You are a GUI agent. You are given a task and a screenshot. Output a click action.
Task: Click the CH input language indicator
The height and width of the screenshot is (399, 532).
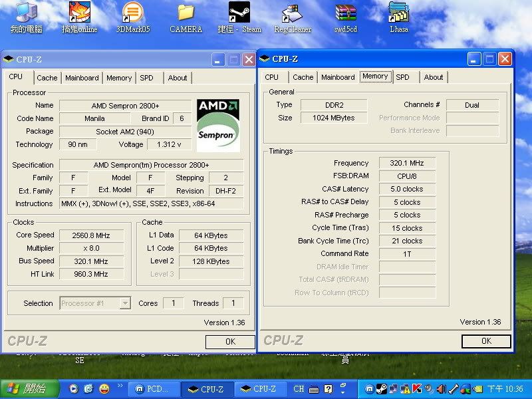click(x=299, y=389)
